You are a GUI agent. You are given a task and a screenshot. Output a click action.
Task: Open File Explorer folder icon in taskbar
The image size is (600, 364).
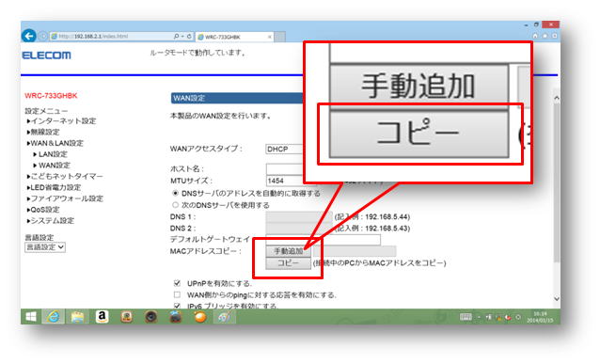[x=77, y=317]
